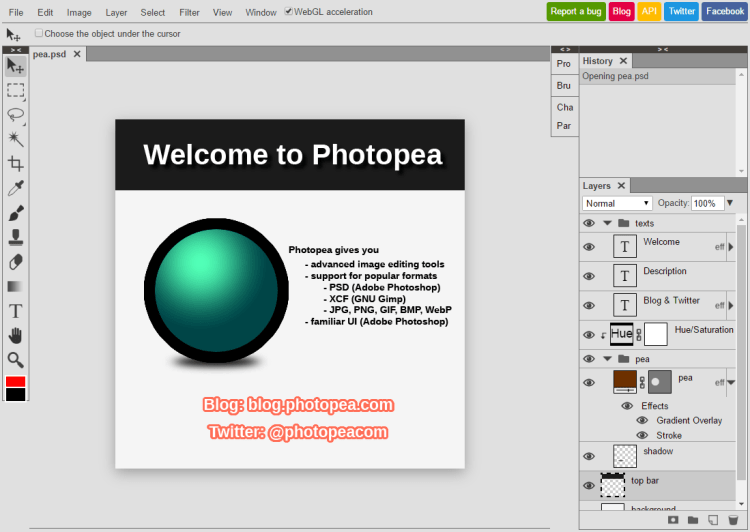Select the Zoom tool

15,360
